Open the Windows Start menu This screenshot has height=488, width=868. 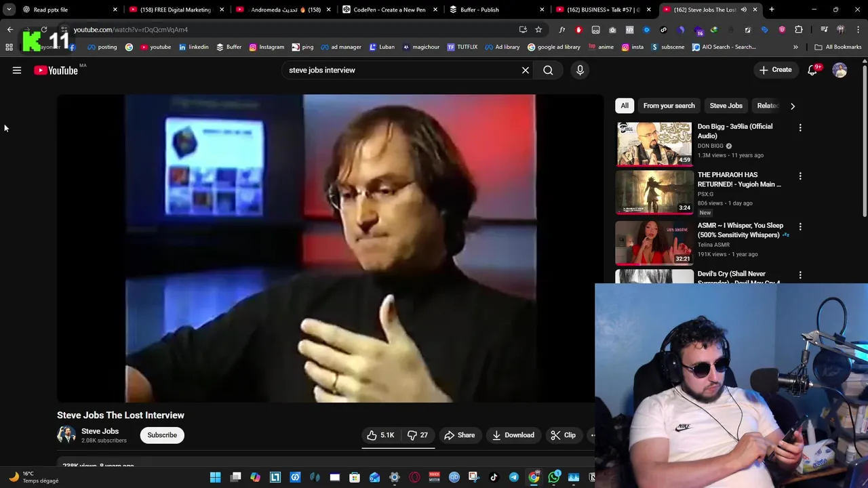click(215, 477)
